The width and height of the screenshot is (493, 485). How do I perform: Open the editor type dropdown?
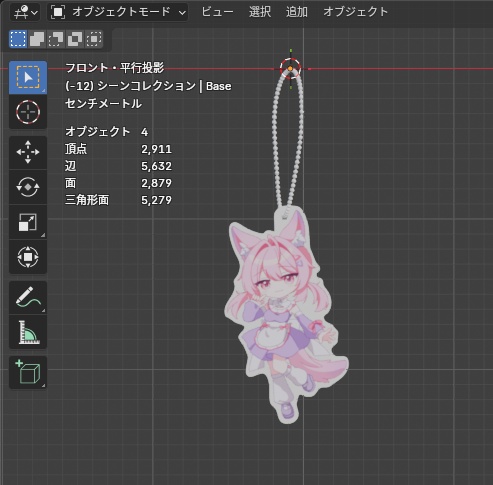[25, 12]
